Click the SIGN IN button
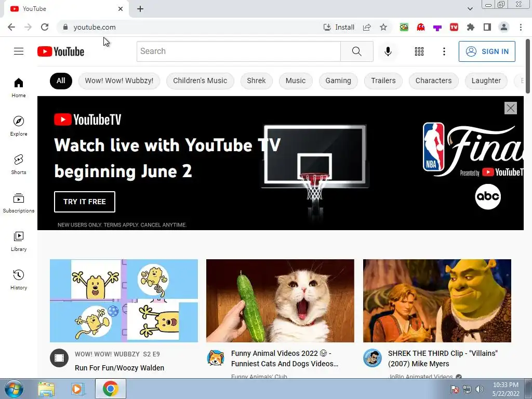 [487, 51]
